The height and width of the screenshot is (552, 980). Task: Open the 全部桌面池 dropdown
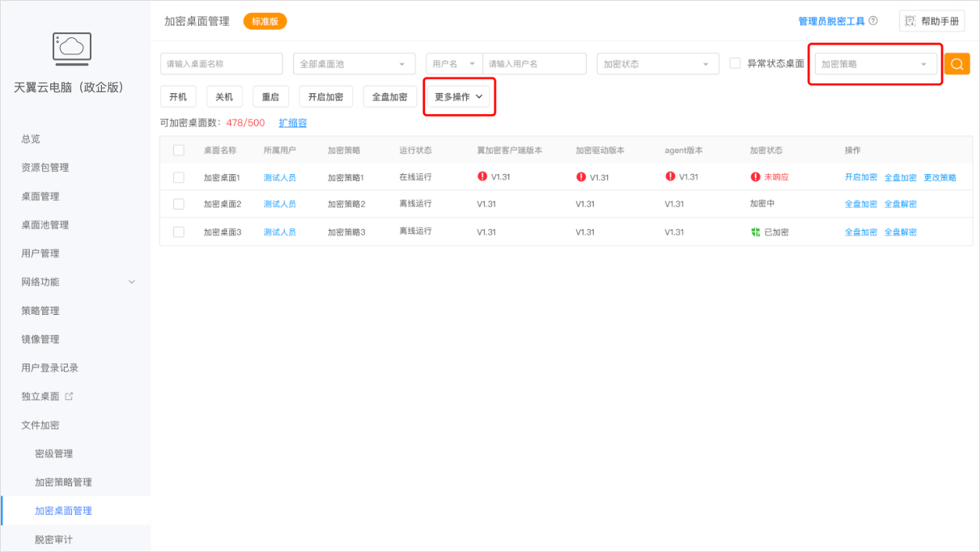[x=354, y=63]
